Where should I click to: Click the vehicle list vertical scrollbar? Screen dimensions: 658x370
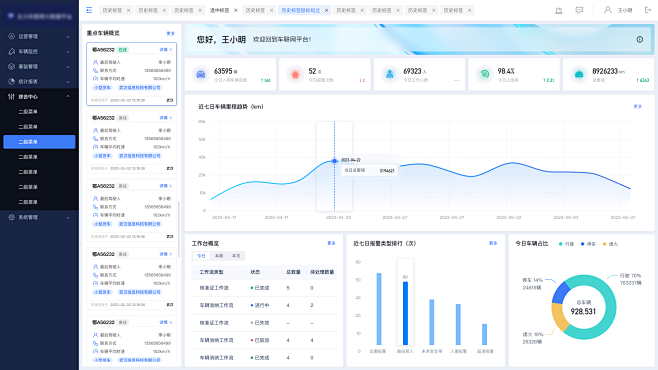point(179,229)
